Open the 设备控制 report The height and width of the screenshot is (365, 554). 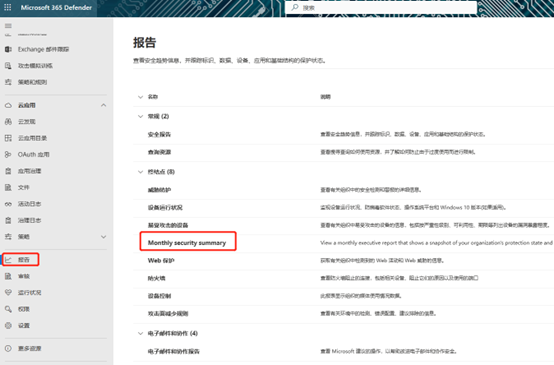tap(159, 296)
